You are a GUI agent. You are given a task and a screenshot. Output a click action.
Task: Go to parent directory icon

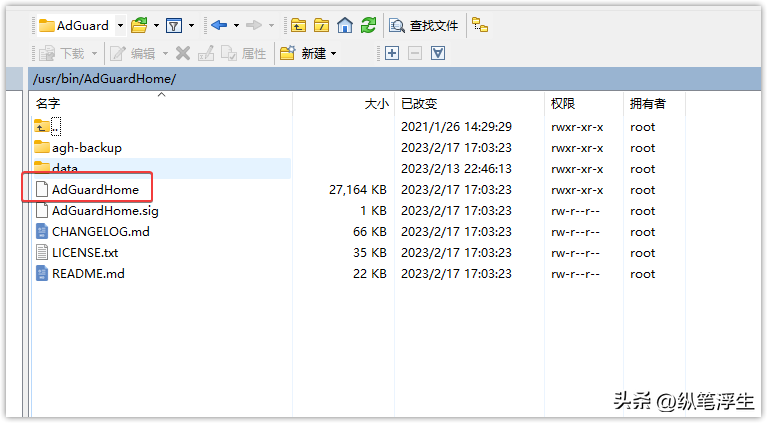point(298,25)
